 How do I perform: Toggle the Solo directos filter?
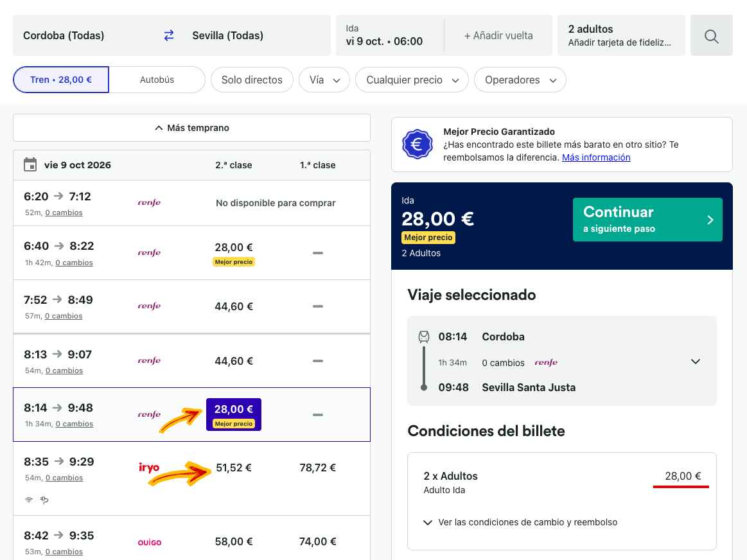click(252, 80)
